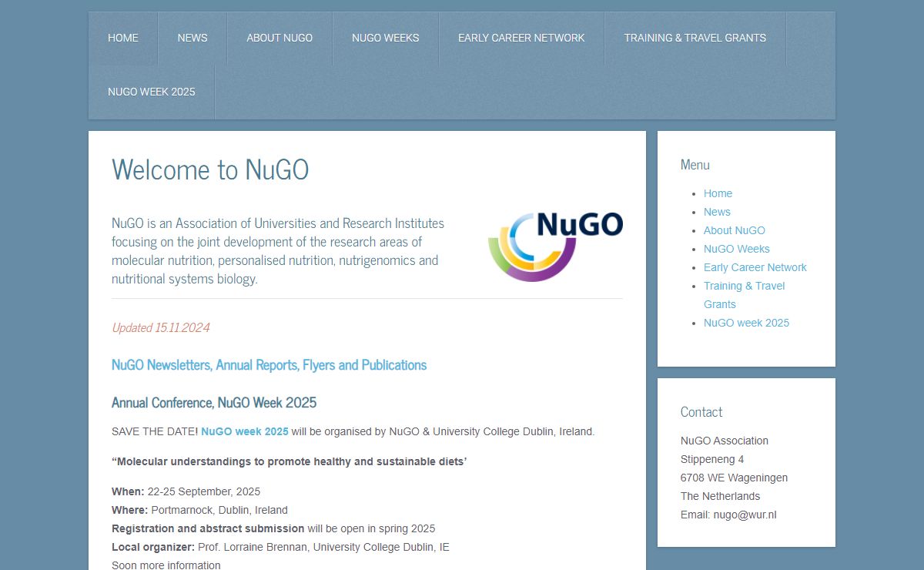Click Where: Portmarnock, Dublin, Ireland line
Viewport: 924px width, 570px height.
pyautogui.click(x=199, y=510)
